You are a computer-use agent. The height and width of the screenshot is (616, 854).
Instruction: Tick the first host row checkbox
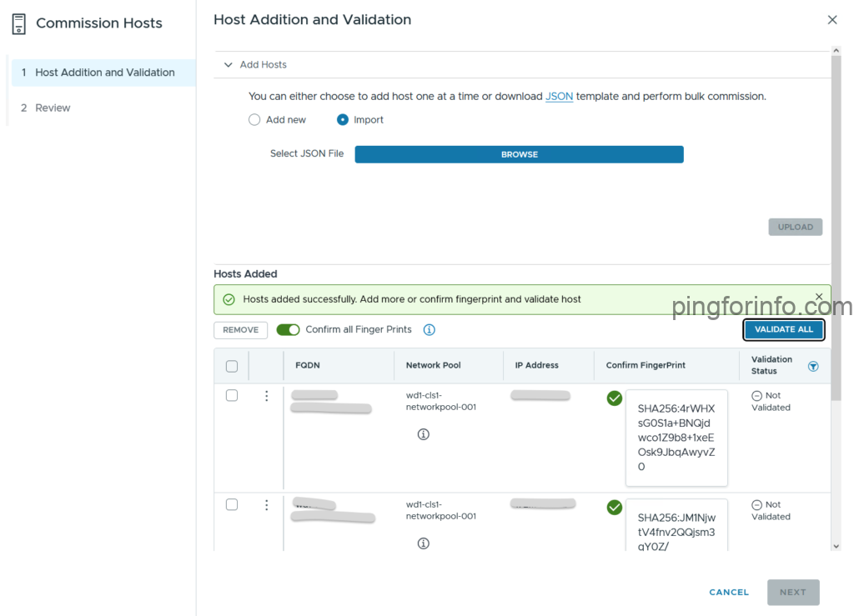pyautogui.click(x=232, y=396)
